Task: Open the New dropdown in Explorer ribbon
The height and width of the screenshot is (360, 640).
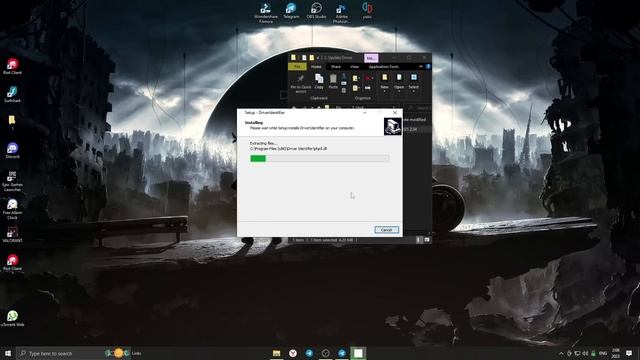Action: (x=384, y=82)
